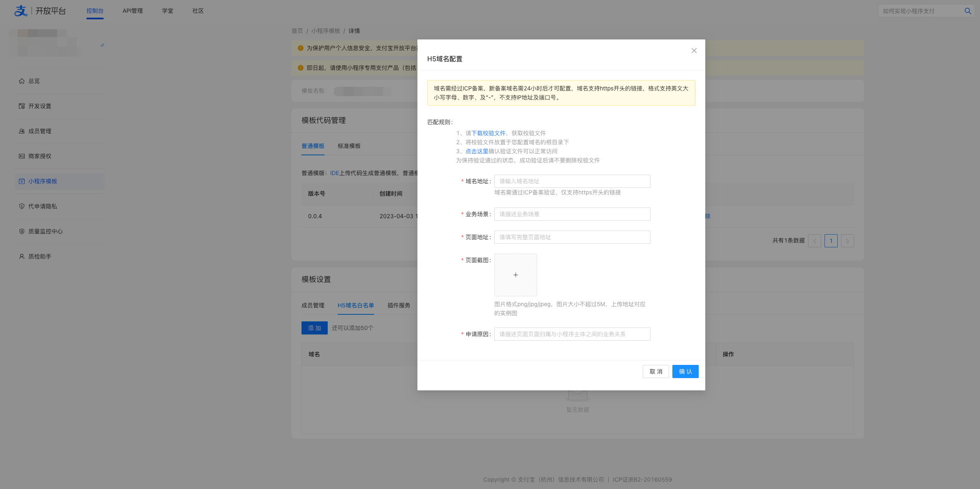Click the 点击这里 verification link
Image resolution: width=980 pixels, height=489 pixels.
point(477,151)
